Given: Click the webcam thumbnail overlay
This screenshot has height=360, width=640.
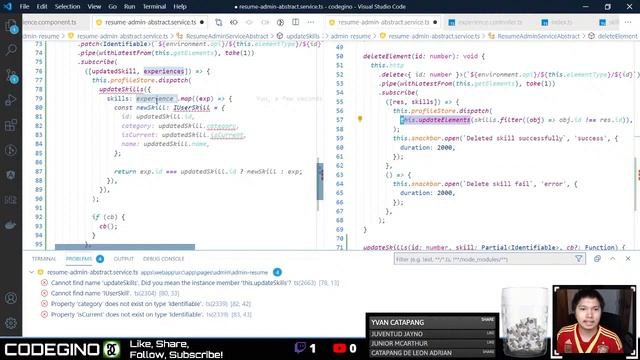Looking at the screenshot, I should click(594, 321).
